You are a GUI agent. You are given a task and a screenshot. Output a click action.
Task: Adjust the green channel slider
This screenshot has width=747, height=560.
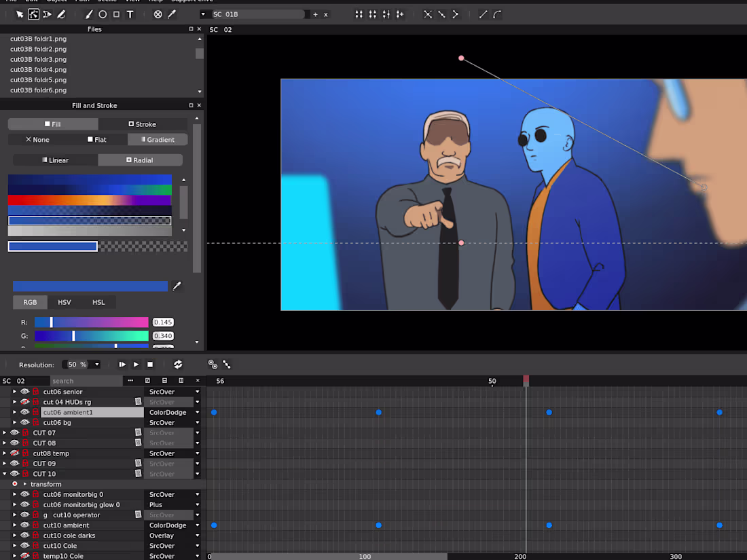92,335
